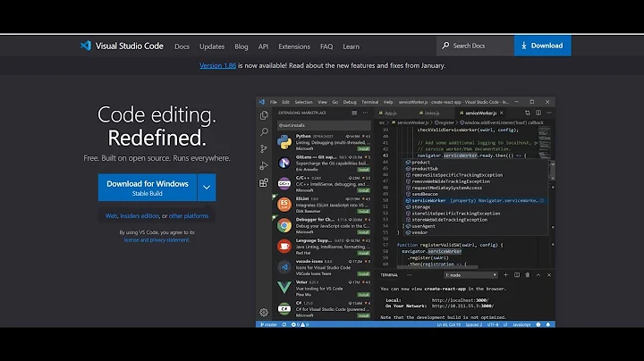Follow the other platforms link
644x361 pixels.
[189, 215]
